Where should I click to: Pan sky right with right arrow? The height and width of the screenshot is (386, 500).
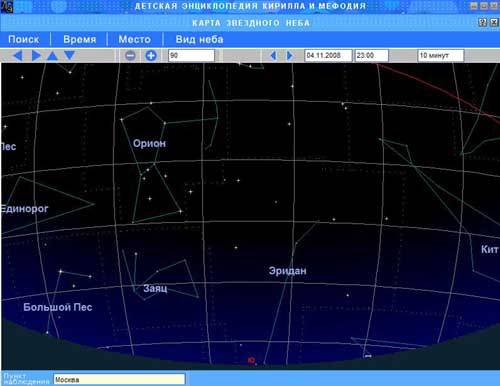point(36,55)
